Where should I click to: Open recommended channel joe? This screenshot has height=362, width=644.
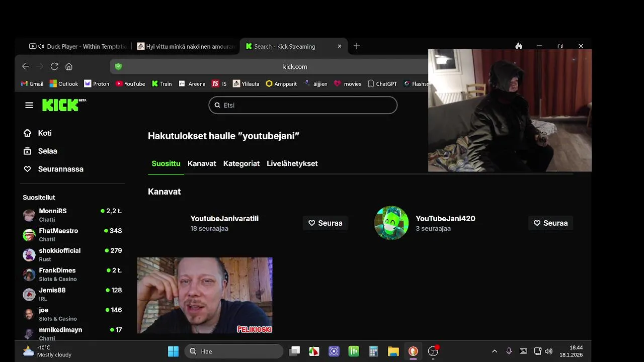pyautogui.click(x=72, y=314)
